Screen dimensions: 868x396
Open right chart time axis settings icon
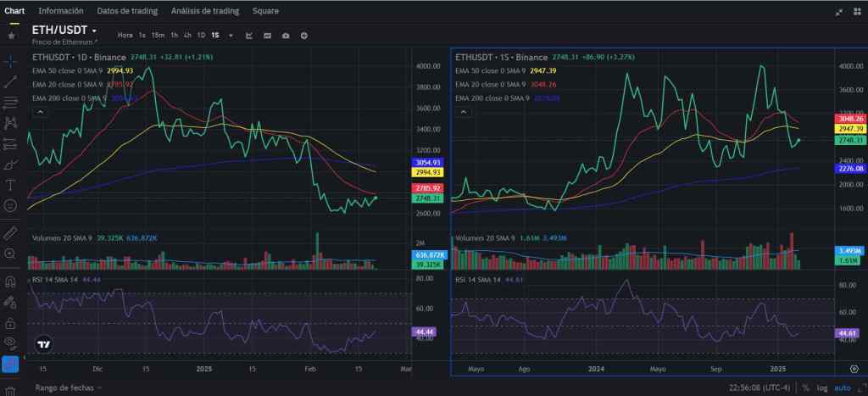854,368
